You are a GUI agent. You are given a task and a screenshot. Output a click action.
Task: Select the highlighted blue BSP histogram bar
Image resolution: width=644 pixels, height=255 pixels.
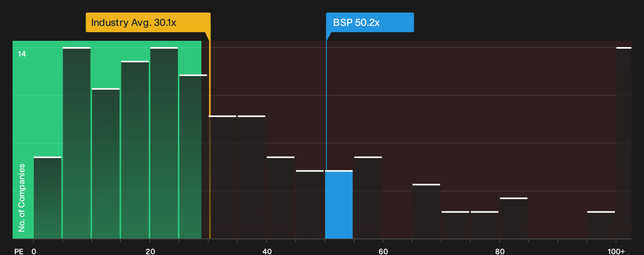[339, 204]
